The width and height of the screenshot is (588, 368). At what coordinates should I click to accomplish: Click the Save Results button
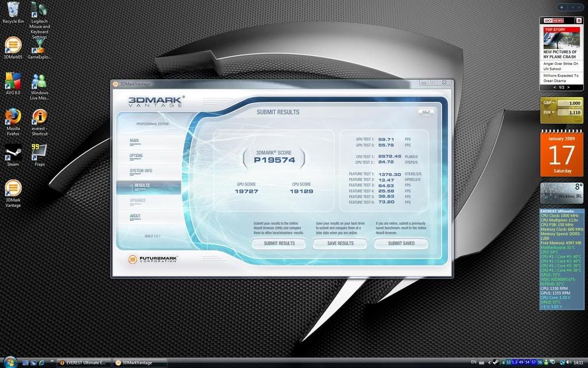point(340,243)
